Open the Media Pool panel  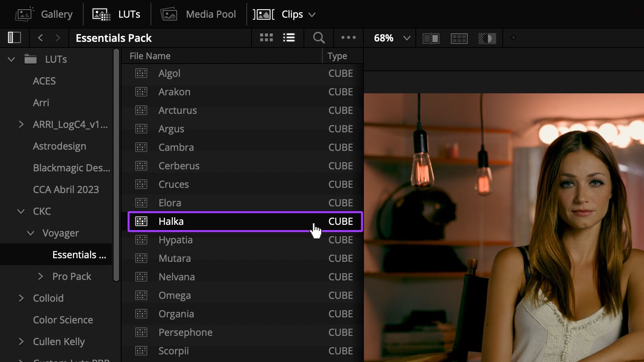point(198,14)
